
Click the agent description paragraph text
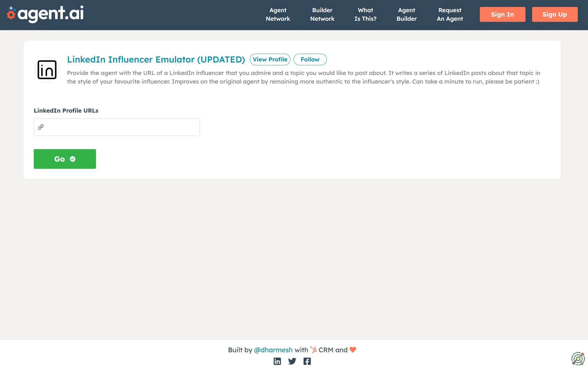tap(303, 77)
